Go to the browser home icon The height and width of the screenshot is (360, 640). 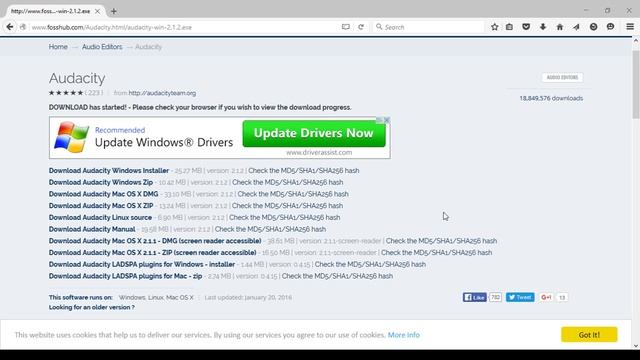pos(560,27)
